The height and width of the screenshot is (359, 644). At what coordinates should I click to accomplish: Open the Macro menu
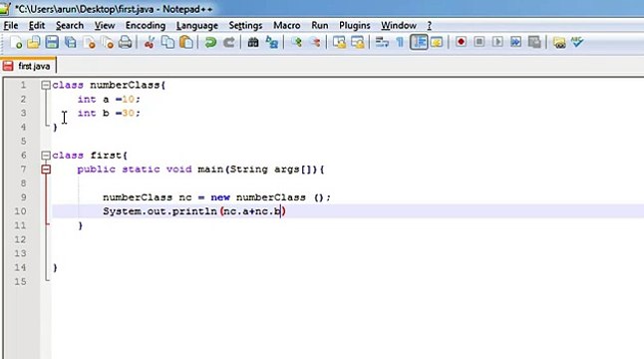tap(287, 26)
